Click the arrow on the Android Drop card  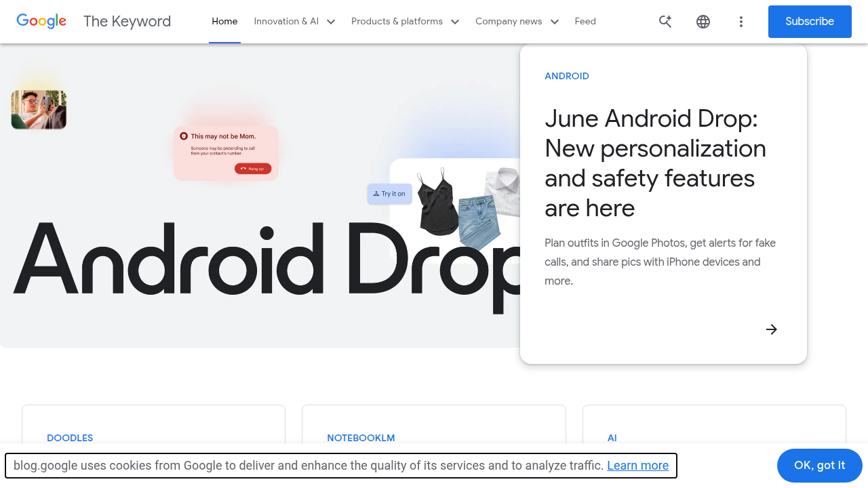point(772,329)
